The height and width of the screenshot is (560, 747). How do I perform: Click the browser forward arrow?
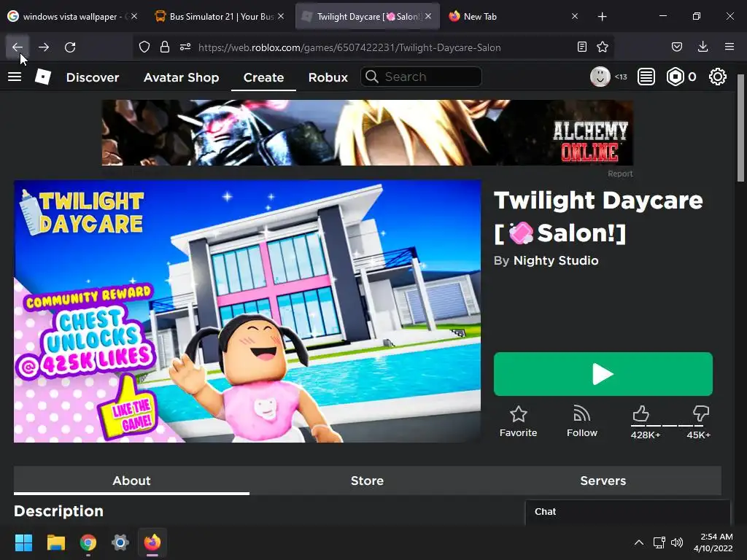44,47
